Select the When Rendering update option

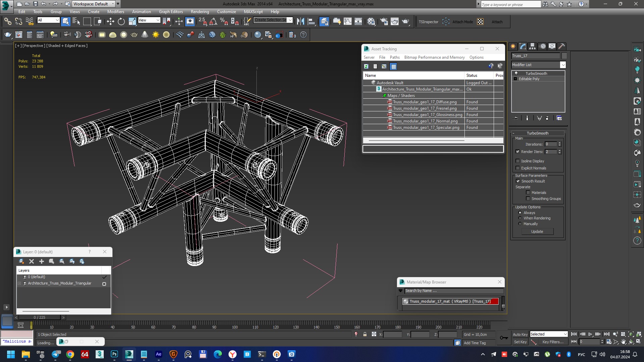tap(520, 218)
